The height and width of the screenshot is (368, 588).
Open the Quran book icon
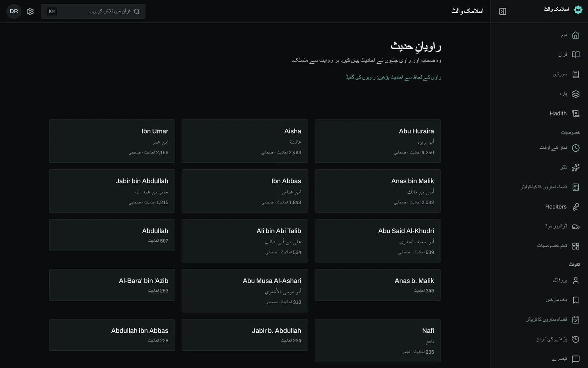[x=576, y=54]
